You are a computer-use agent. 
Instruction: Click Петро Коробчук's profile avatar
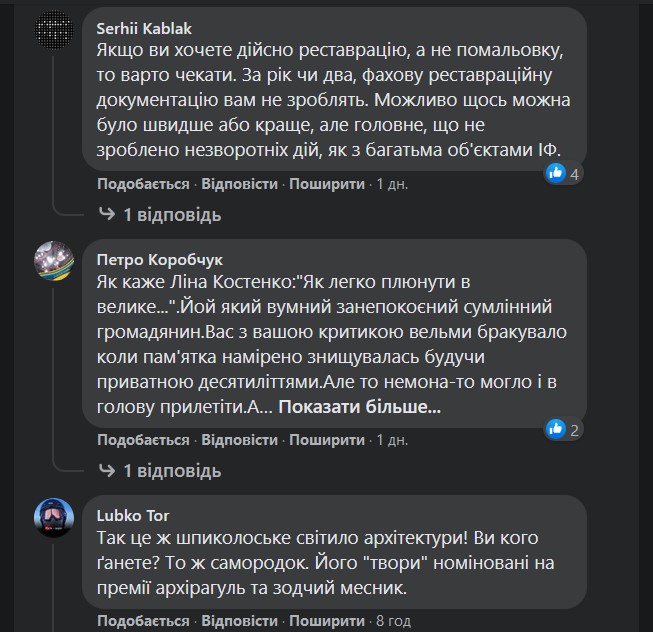54,262
